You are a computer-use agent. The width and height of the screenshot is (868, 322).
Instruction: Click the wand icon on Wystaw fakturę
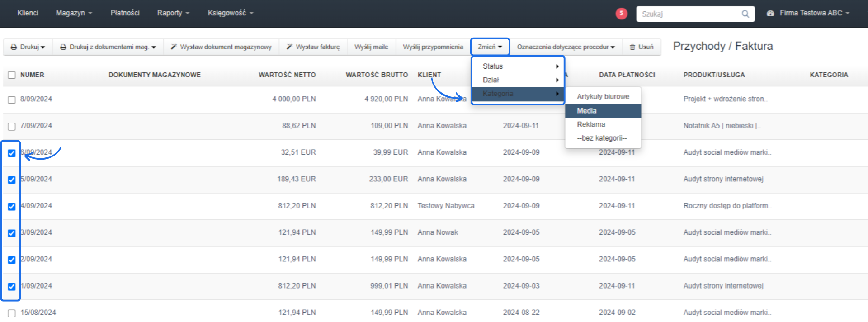coord(289,47)
